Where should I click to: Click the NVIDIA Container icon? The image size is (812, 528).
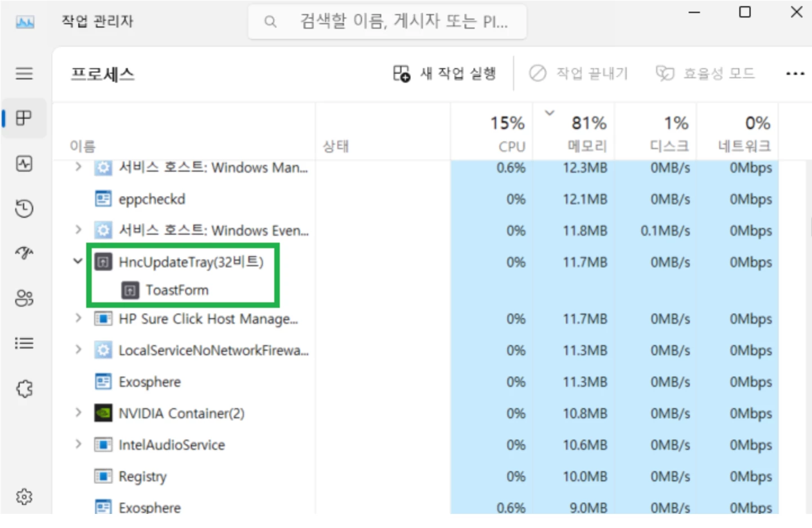103,413
